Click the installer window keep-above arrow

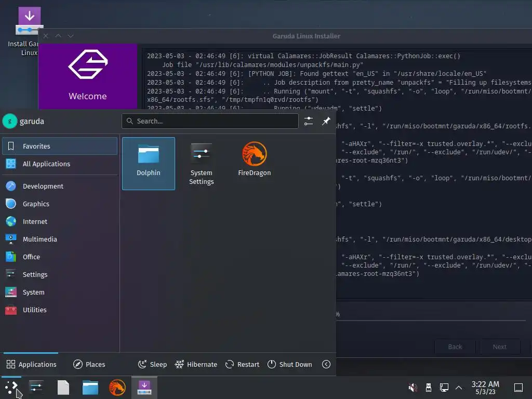click(58, 36)
